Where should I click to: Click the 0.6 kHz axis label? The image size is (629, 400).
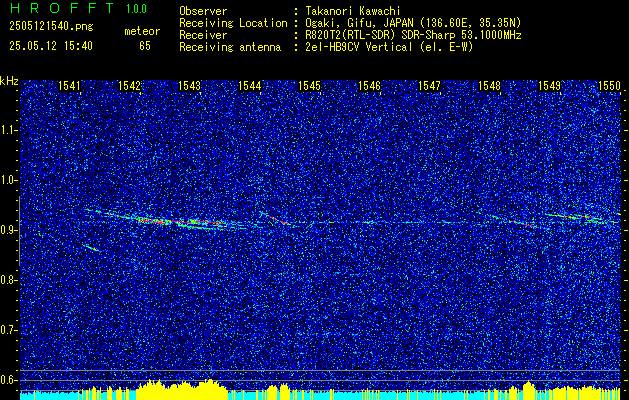pos(9,380)
